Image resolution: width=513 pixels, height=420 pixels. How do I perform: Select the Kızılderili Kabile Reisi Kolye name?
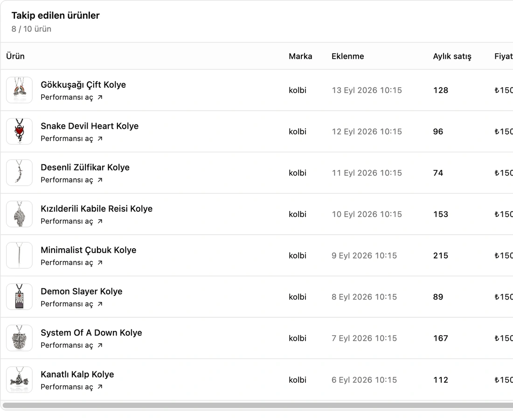(x=97, y=209)
